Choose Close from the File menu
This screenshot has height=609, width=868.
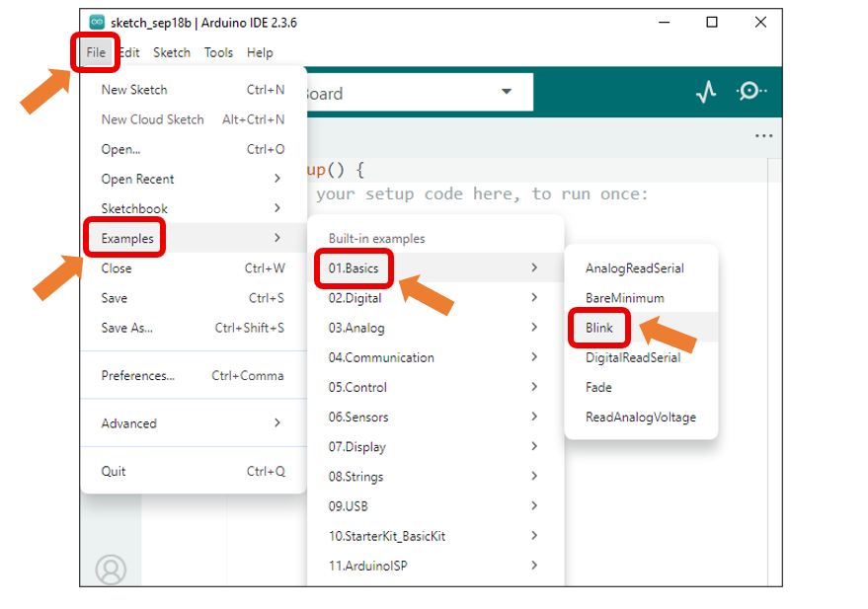[x=194, y=268]
